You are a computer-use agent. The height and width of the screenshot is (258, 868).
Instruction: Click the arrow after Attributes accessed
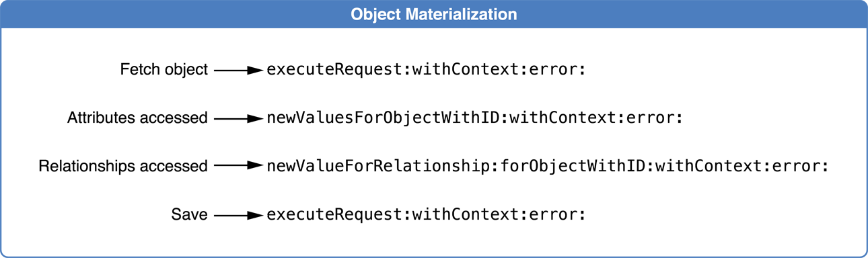(x=239, y=118)
